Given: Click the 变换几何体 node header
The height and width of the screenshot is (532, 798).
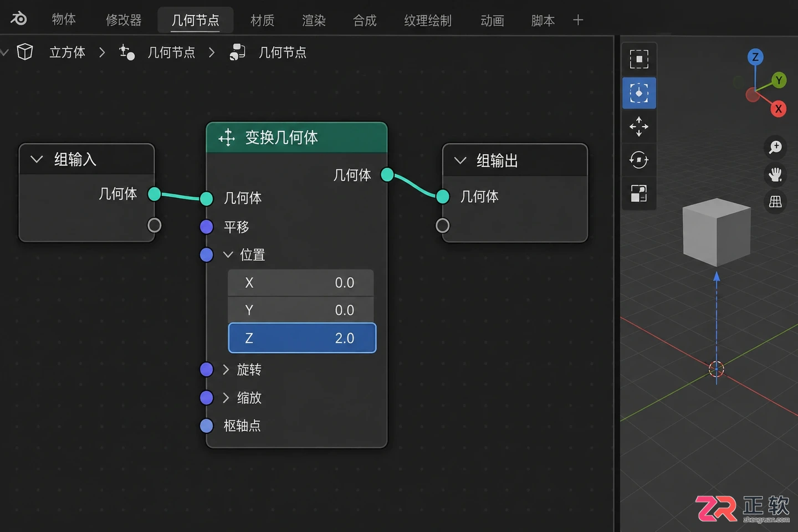Looking at the screenshot, I should coord(296,137).
